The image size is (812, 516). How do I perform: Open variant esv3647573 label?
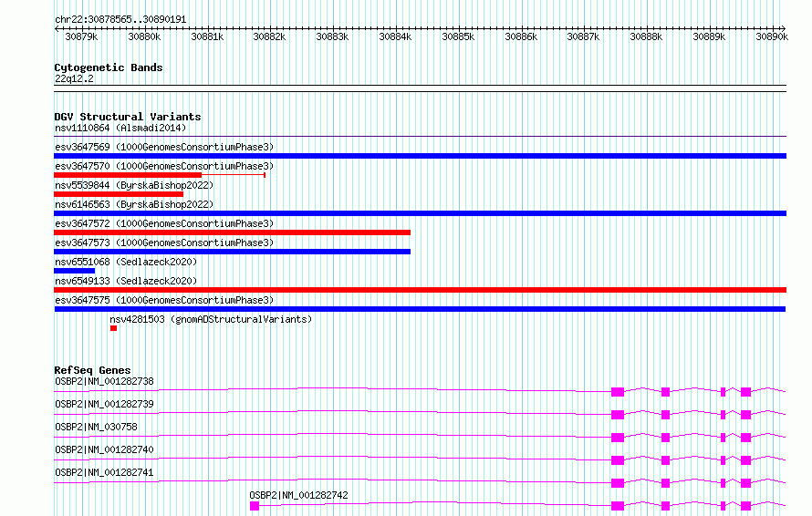164,243
